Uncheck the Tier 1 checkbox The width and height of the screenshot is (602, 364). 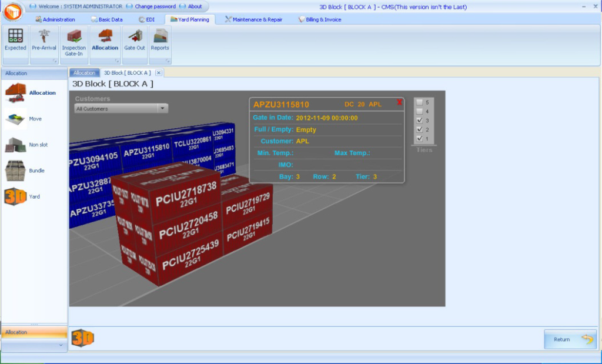pos(419,139)
